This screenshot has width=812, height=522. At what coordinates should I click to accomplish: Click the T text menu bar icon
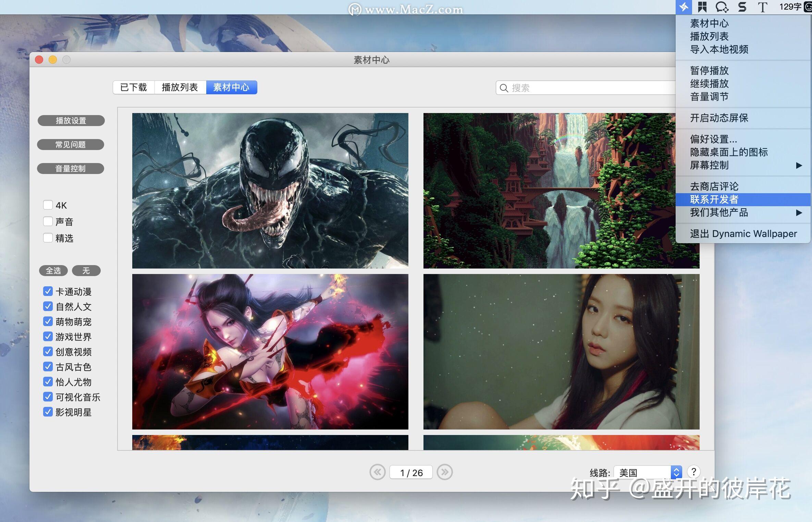click(x=762, y=7)
